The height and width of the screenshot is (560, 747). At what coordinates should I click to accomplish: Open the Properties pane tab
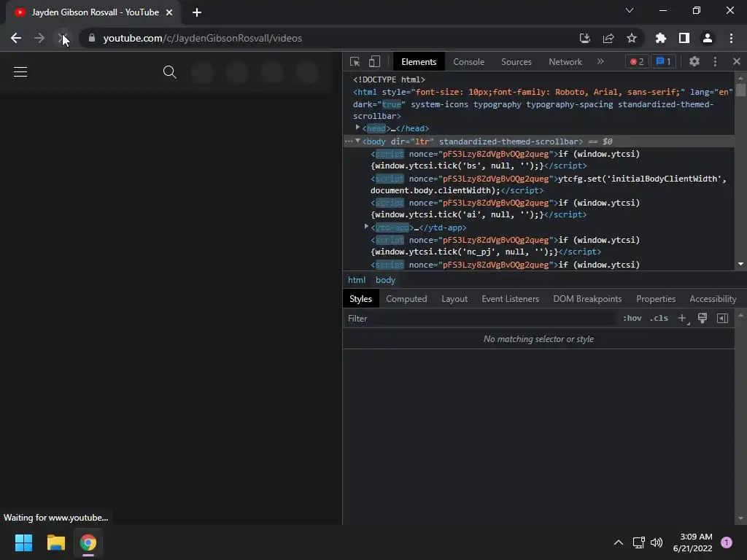coord(656,299)
